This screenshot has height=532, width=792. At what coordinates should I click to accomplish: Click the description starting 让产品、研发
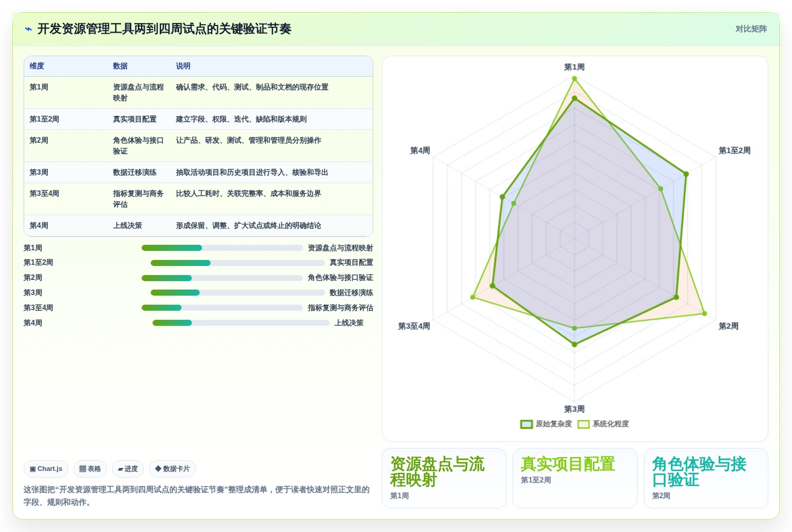point(248,140)
